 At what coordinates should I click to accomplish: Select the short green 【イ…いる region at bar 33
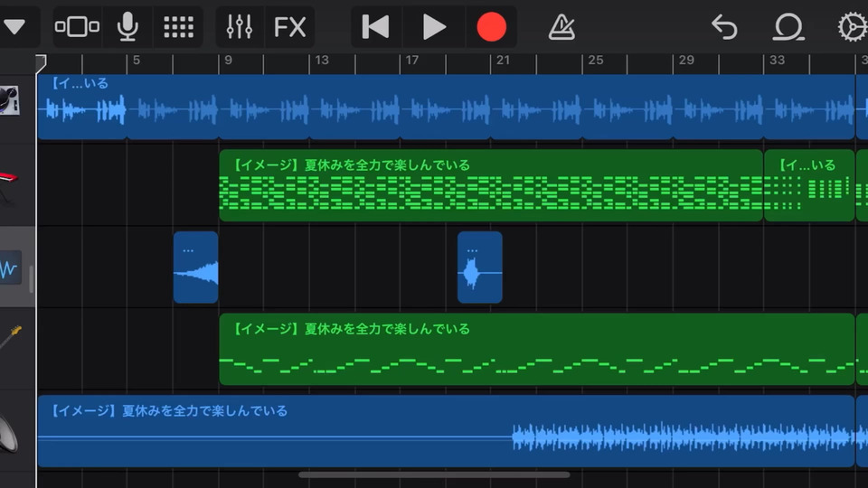tap(809, 185)
